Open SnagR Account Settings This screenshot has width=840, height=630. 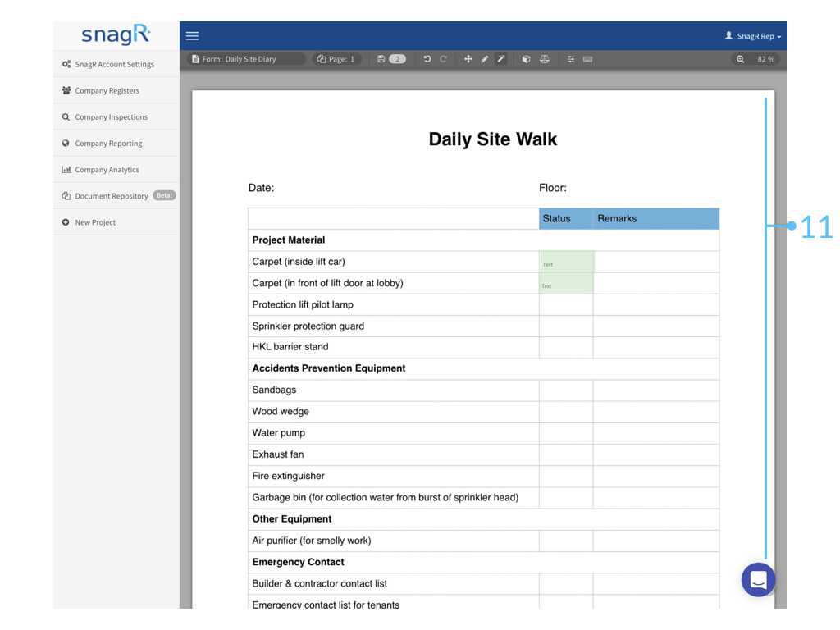116,64
